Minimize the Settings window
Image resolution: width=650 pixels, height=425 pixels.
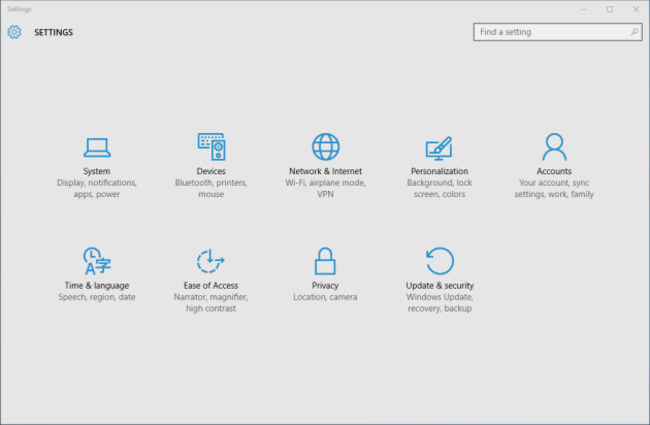[x=584, y=9]
